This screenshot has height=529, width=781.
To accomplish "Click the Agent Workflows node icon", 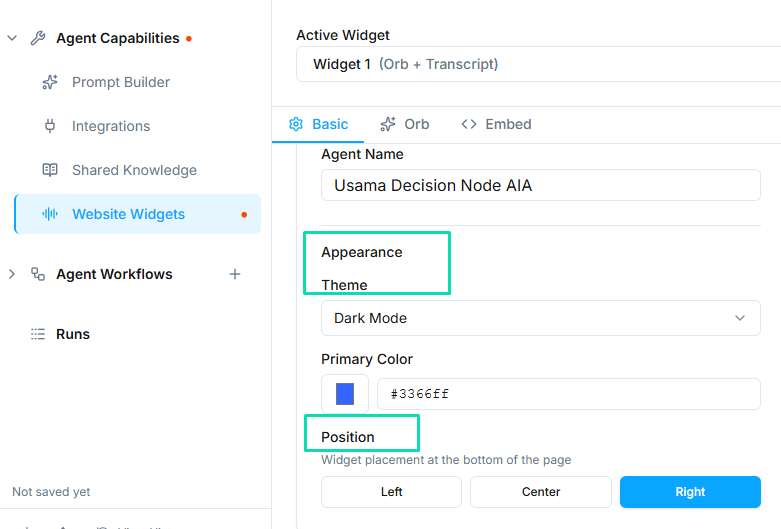I will [x=38, y=274].
